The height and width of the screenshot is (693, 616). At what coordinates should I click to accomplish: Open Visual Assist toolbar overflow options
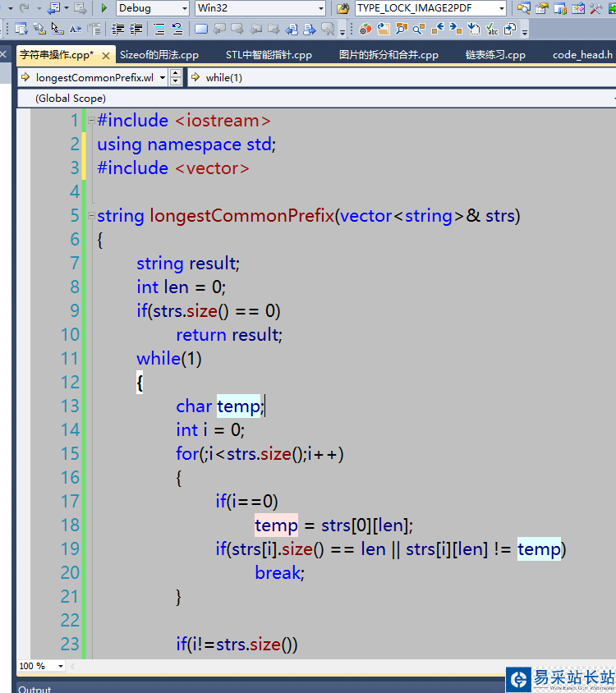click(x=525, y=32)
